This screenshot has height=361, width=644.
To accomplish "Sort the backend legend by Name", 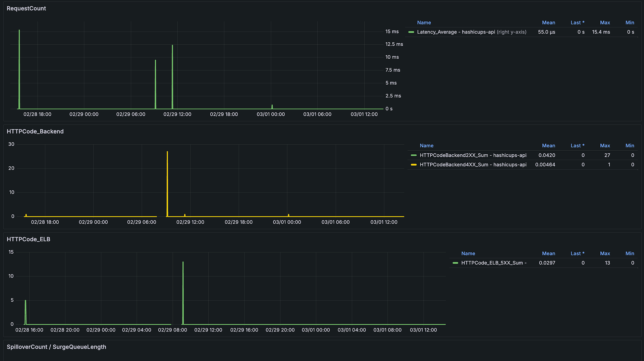I will [426, 145].
